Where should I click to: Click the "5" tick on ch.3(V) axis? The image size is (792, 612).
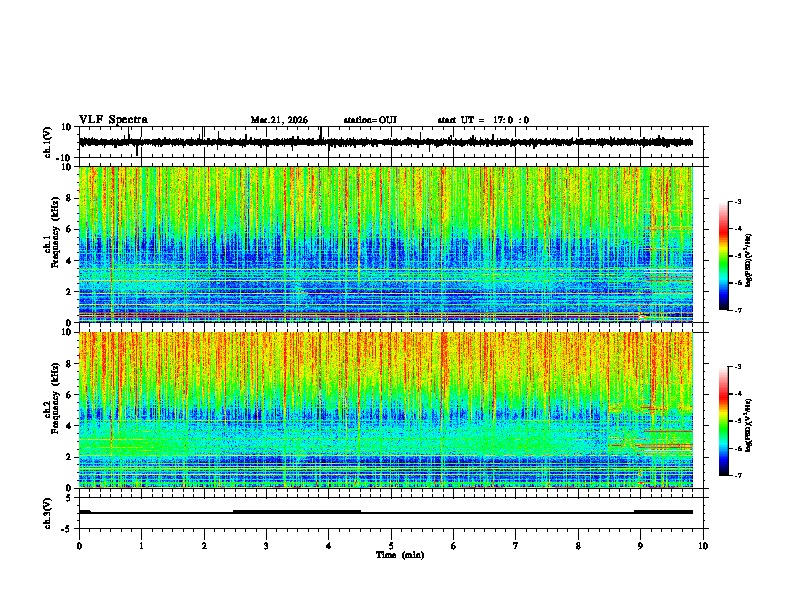(x=70, y=498)
